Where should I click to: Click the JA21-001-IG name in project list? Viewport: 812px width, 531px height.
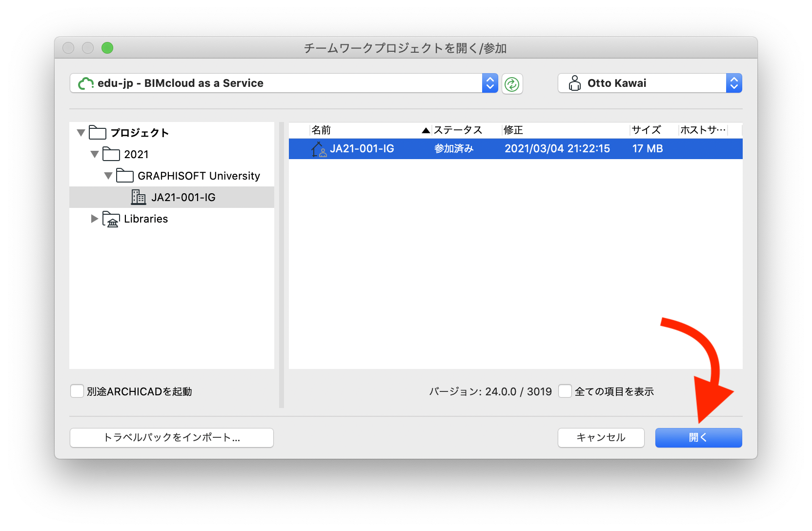(x=362, y=149)
